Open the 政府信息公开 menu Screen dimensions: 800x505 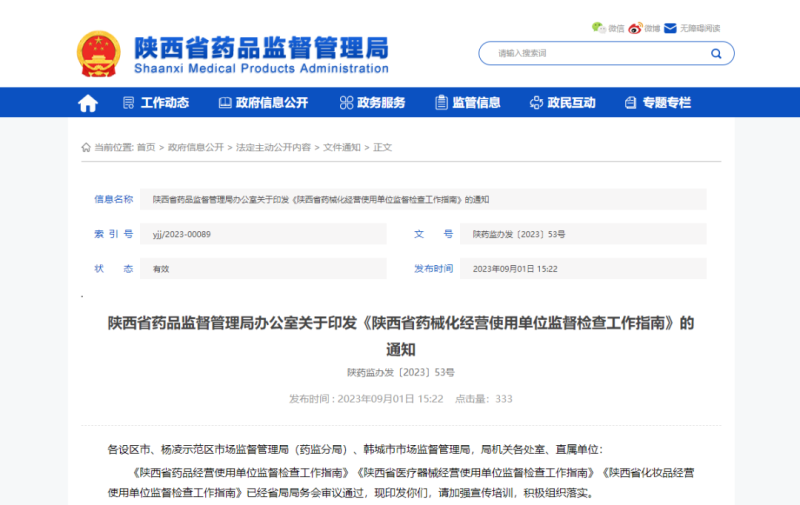point(262,103)
